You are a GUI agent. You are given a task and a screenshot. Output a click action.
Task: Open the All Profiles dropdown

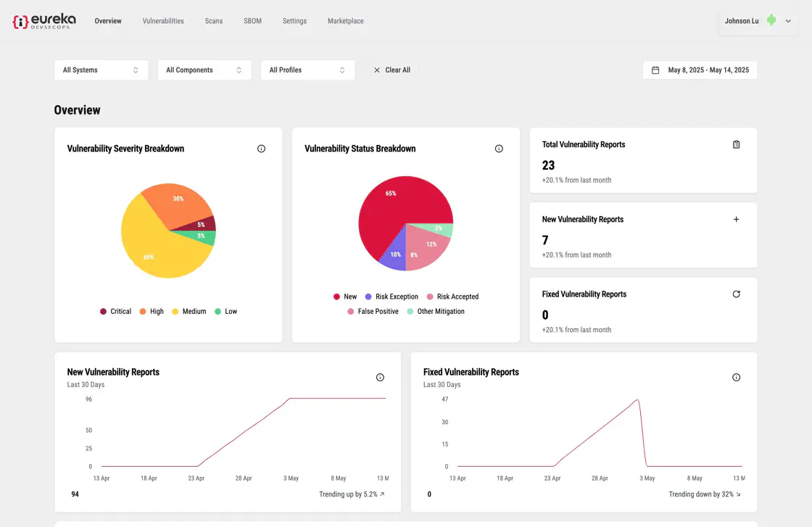(x=307, y=70)
